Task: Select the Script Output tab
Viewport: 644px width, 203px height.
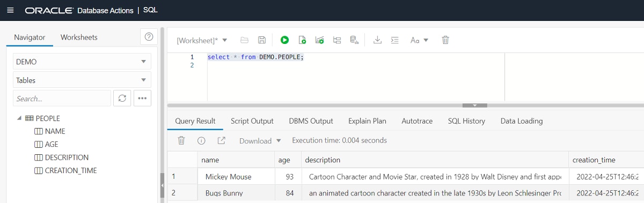Action: click(252, 121)
